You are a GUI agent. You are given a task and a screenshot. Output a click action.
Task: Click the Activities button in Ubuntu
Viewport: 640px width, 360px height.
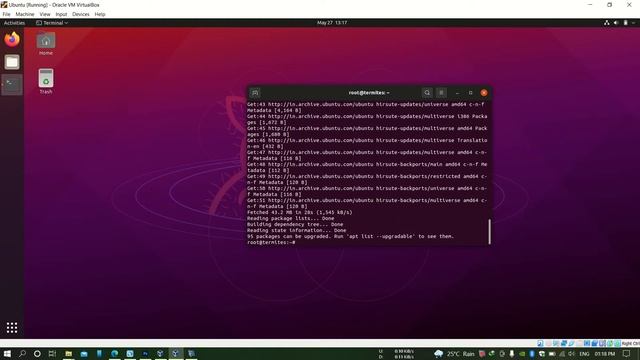coord(14,23)
